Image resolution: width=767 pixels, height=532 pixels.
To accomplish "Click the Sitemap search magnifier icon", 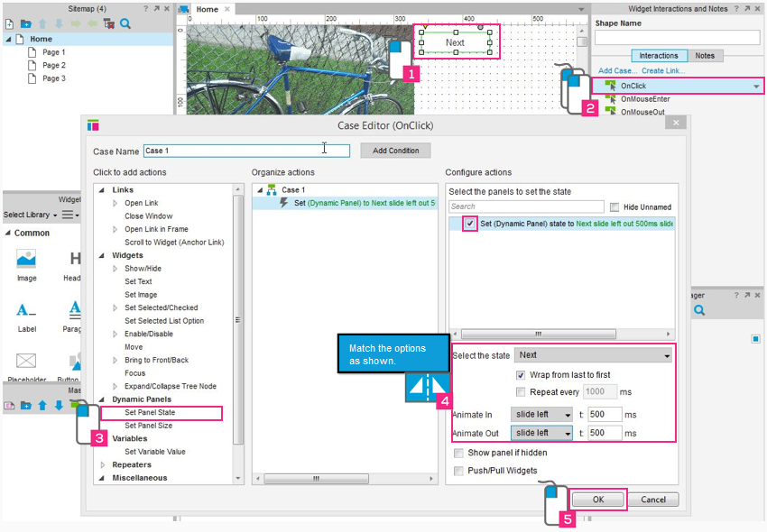I will pos(125,23).
